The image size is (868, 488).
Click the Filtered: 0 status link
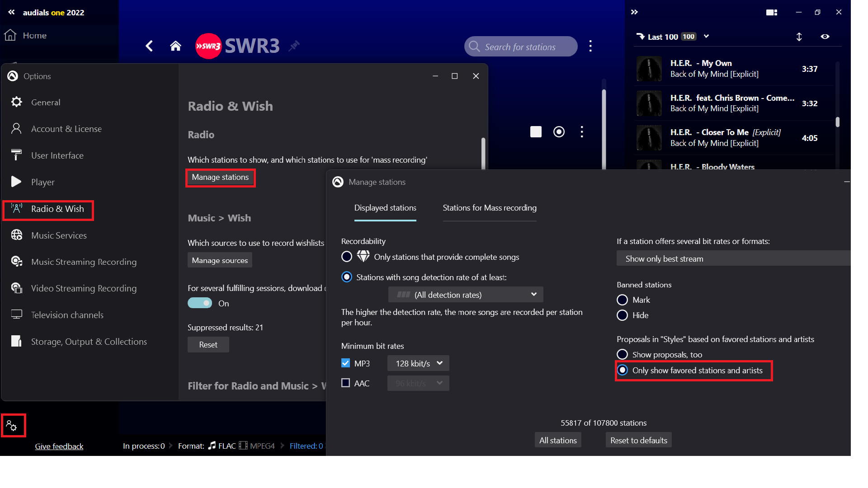(306, 446)
